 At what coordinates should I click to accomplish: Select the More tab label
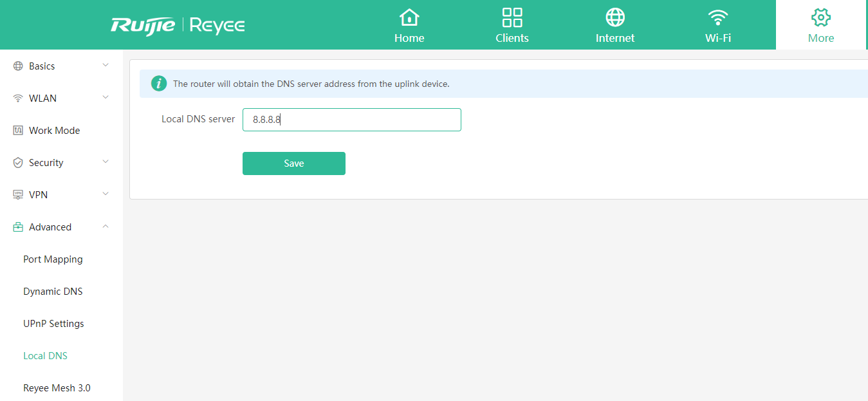[821, 38]
